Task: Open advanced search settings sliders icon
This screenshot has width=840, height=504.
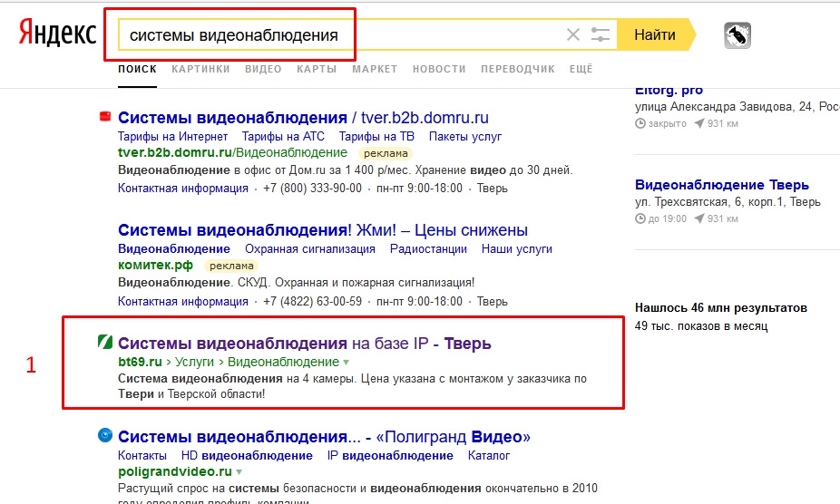Action: point(600,34)
